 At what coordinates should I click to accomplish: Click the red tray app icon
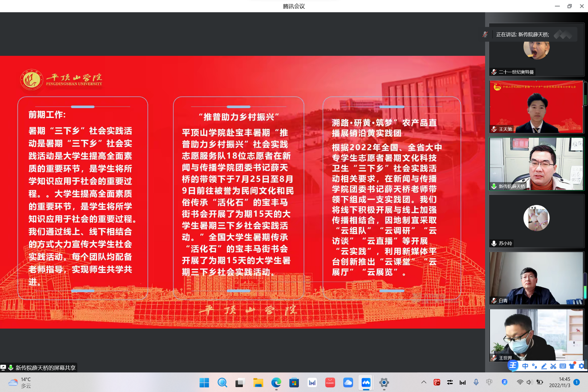coord(437,382)
